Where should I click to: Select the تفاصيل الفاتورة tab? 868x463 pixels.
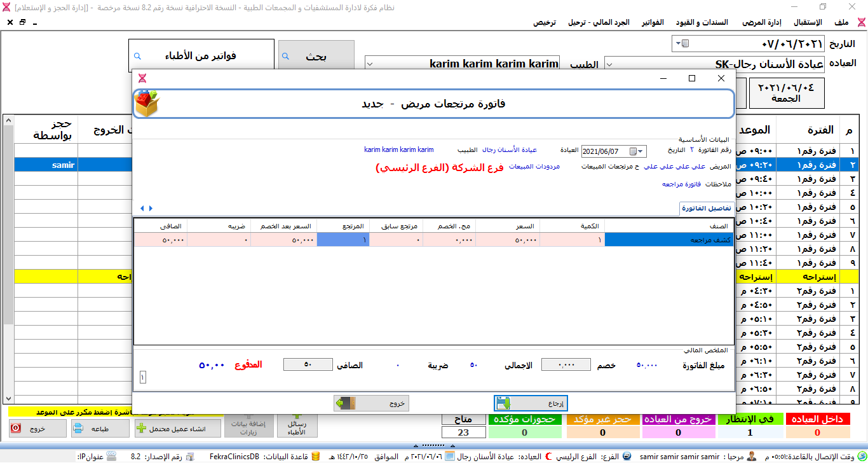pyautogui.click(x=707, y=209)
